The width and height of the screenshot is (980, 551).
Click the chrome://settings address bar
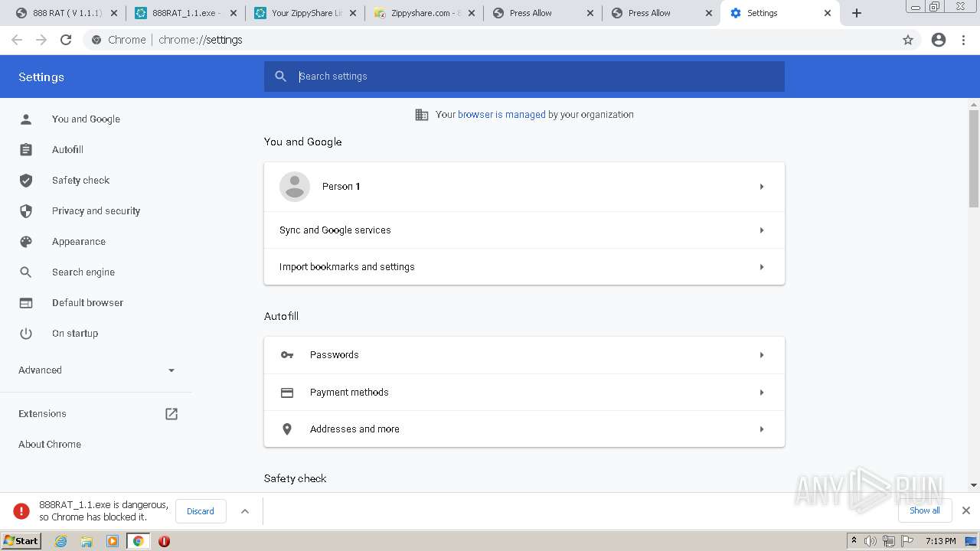(x=501, y=40)
